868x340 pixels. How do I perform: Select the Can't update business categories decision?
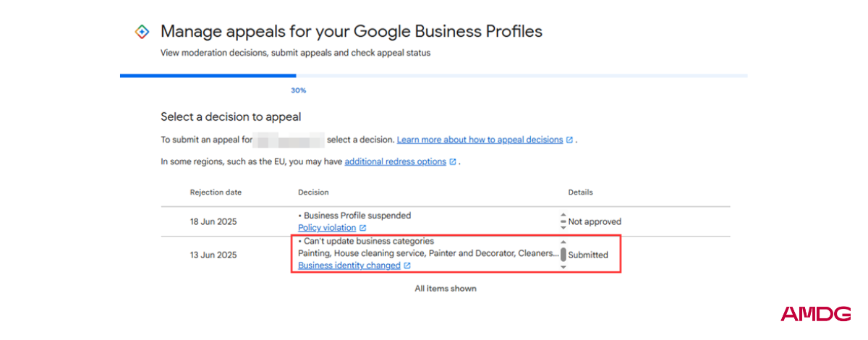click(x=368, y=242)
